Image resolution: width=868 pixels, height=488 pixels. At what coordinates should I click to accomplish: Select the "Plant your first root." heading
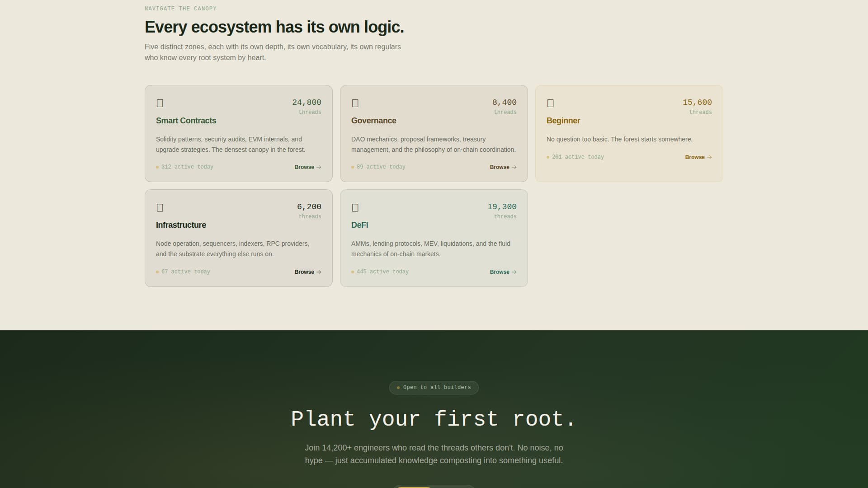pyautogui.click(x=434, y=419)
